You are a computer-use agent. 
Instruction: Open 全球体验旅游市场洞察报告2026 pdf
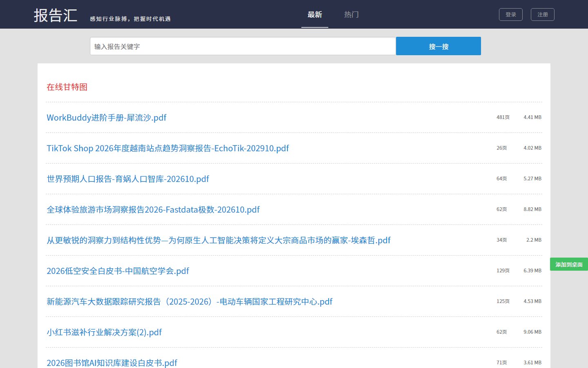click(x=153, y=210)
